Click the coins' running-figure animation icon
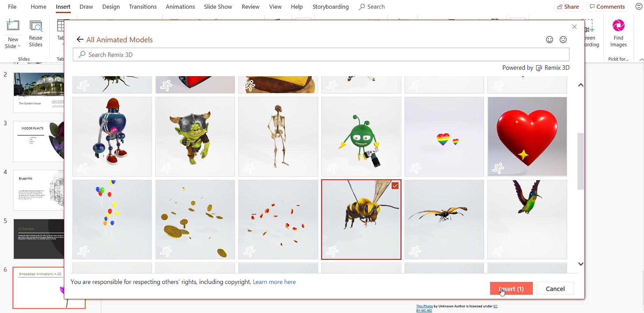Image resolution: width=644 pixels, height=313 pixels. coord(166,252)
